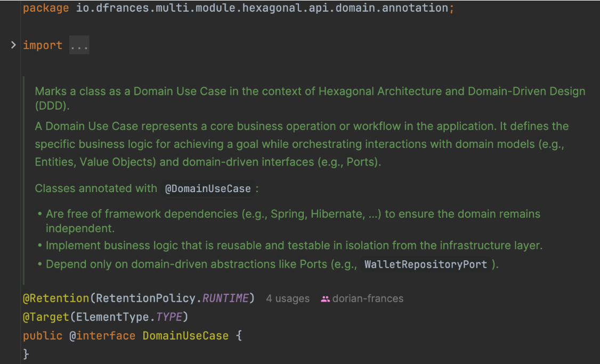Click the import keyword
600x364 pixels.
[43, 45]
